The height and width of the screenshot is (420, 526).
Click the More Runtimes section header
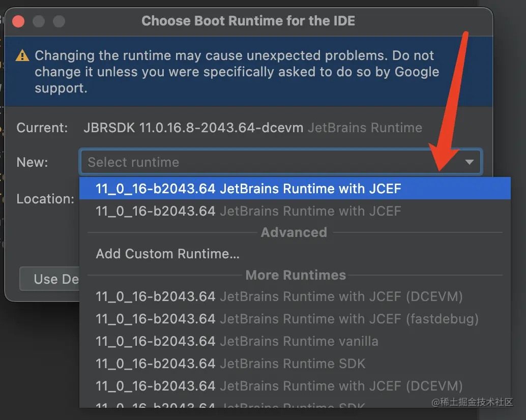(296, 275)
